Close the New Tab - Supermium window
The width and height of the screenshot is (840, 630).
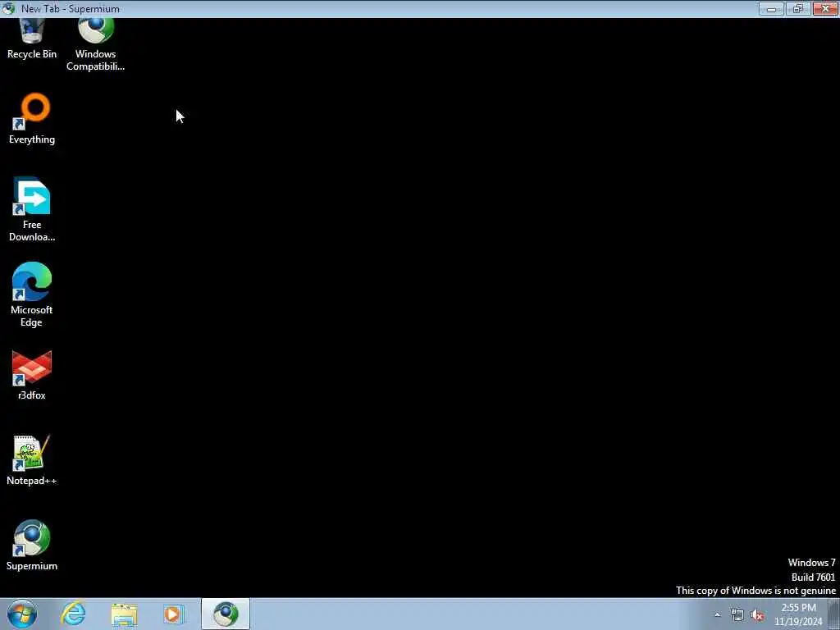[x=825, y=8]
